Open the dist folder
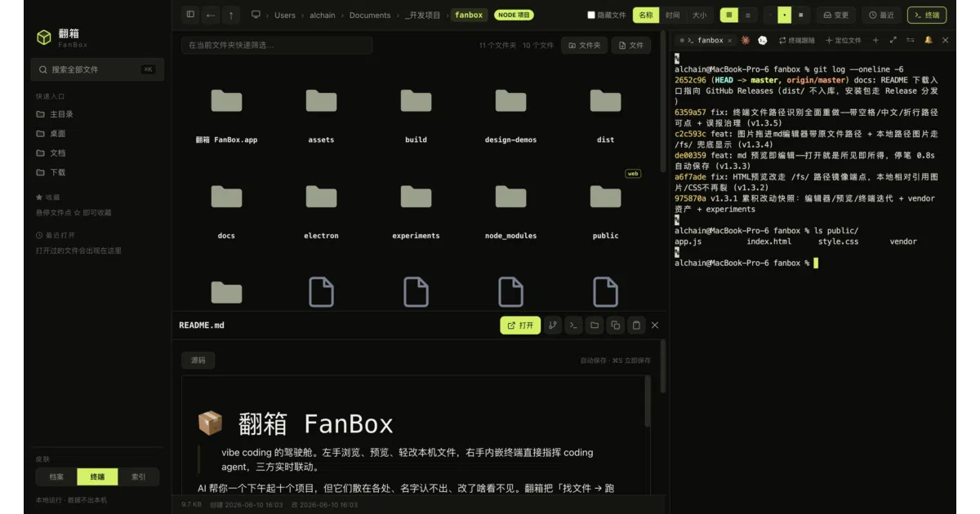This screenshot has width=980, height=514. (x=605, y=115)
